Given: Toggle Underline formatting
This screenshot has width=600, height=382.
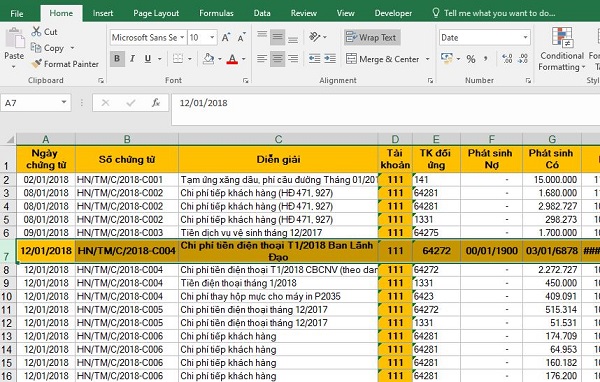Looking at the screenshot, I should pos(148,59).
